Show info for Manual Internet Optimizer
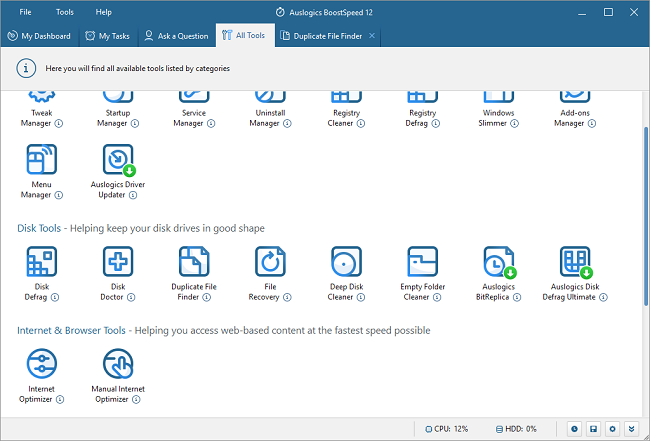 point(136,400)
